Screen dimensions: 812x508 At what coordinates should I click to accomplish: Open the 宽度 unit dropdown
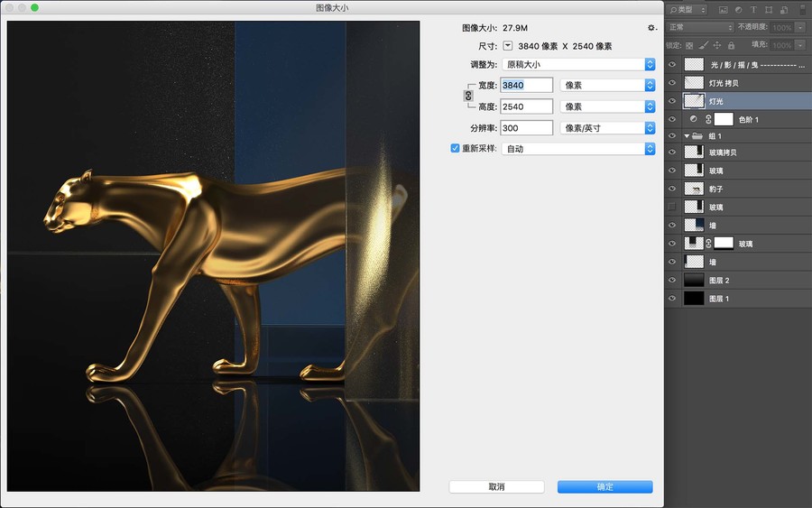[x=608, y=85]
